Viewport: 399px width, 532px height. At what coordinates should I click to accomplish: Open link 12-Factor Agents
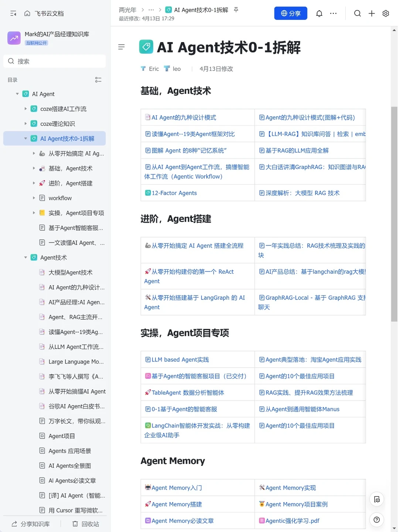171,193
